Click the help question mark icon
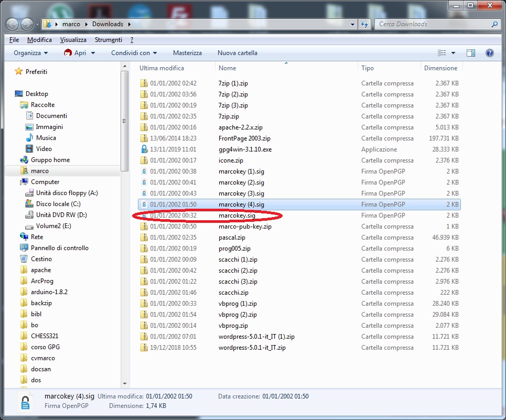The height and width of the screenshot is (420, 506). [x=489, y=53]
